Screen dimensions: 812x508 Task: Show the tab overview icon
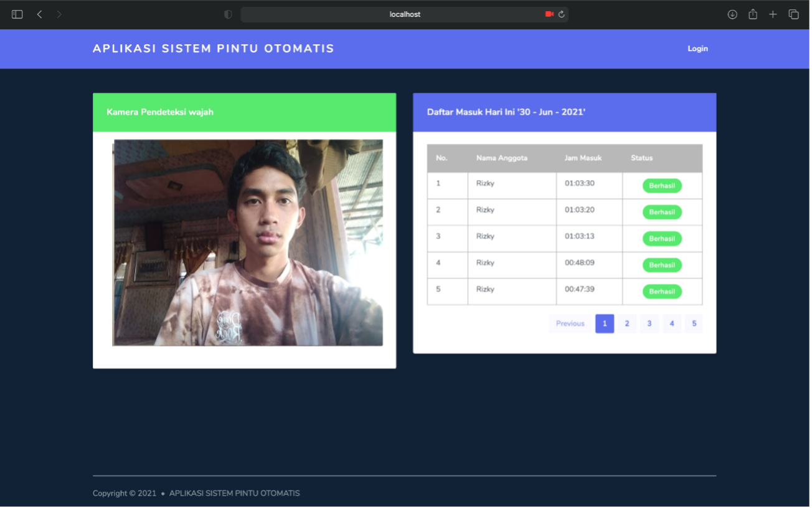tap(793, 14)
